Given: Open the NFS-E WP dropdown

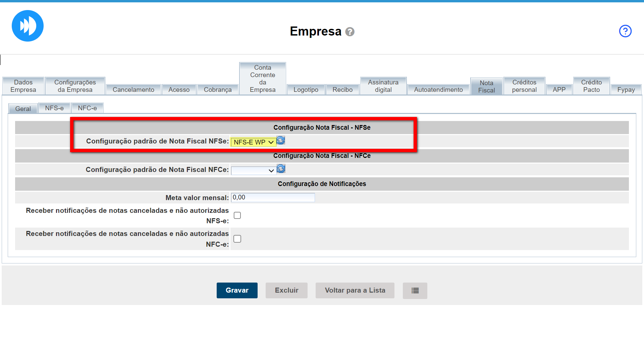Looking at the screenshot, I should click(x=253, y=142).
